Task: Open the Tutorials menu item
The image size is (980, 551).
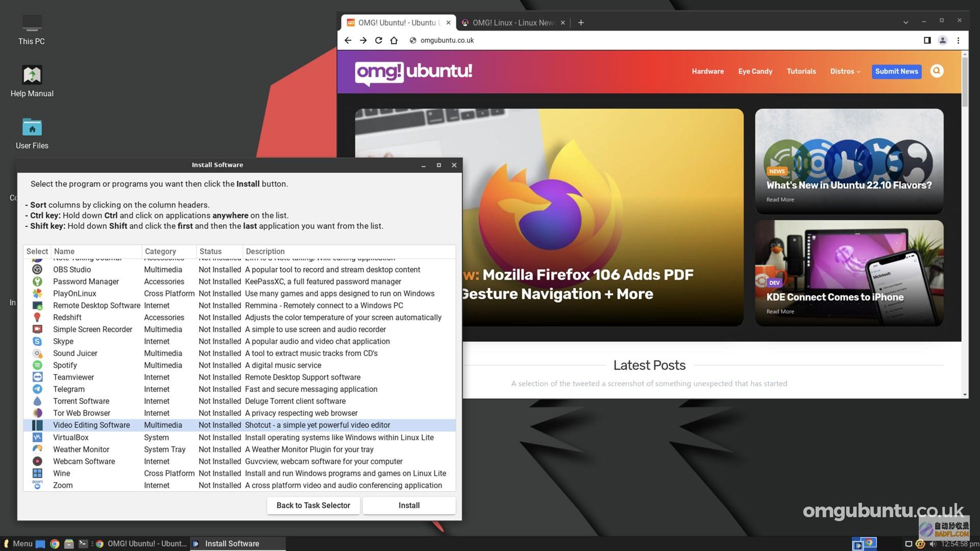Action: tap(801, 71)
